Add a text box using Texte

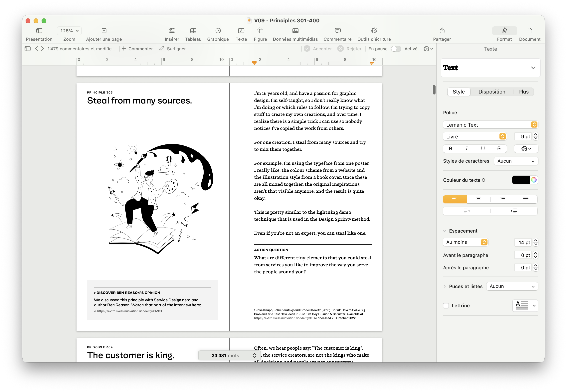[x=241, y=34]
